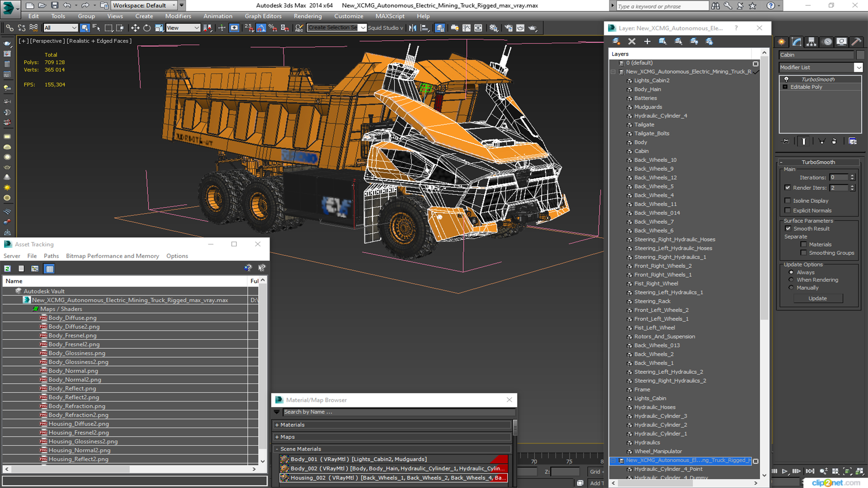Increase Iterations spinner
The width and height of the screenshot is (868, 488).
click(x=852, y=176)
